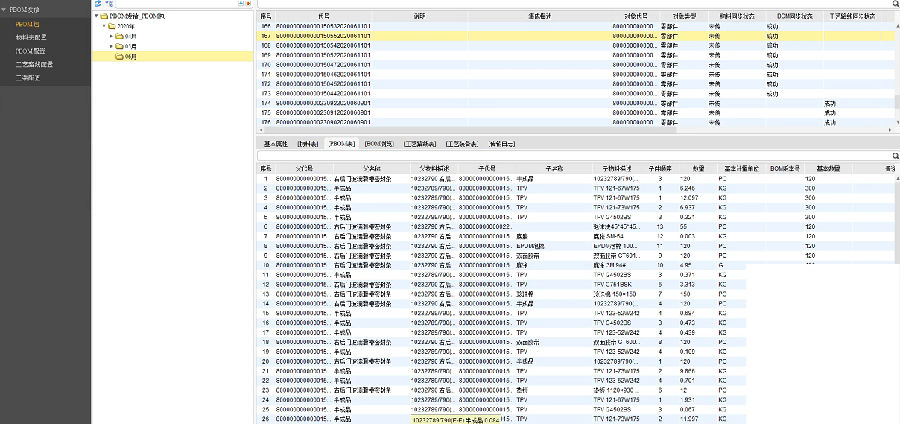The height and width of the screenshot is (424, 900).
Task: Collapse the PBOM支持 sidebar section arrow
Action: [x=5, y=9]
